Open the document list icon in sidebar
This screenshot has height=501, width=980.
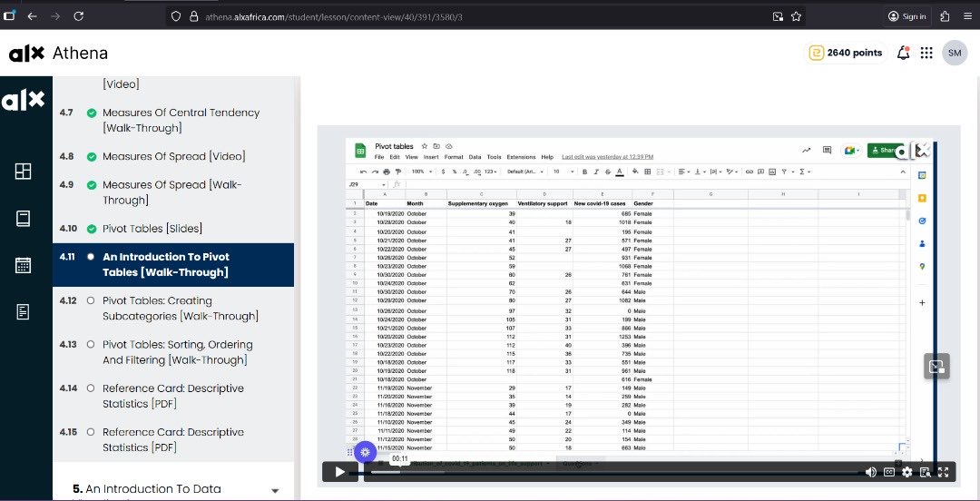[23, 311]
